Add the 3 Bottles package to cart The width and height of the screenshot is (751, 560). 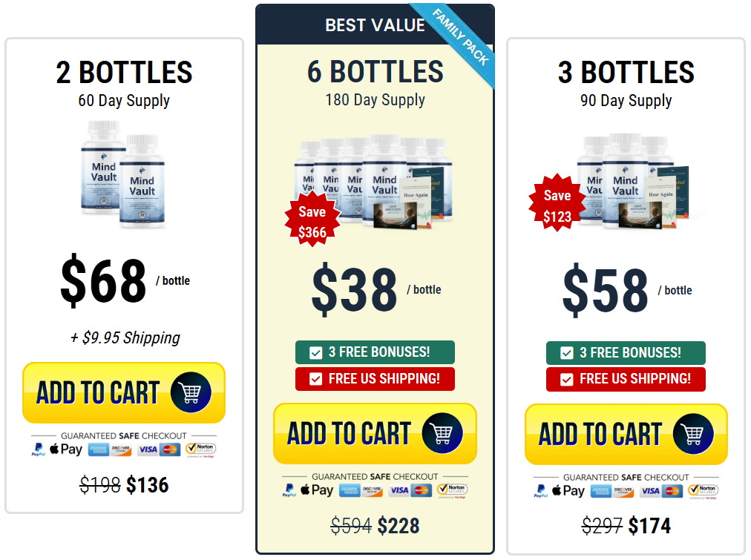click(x=626, y=433)
